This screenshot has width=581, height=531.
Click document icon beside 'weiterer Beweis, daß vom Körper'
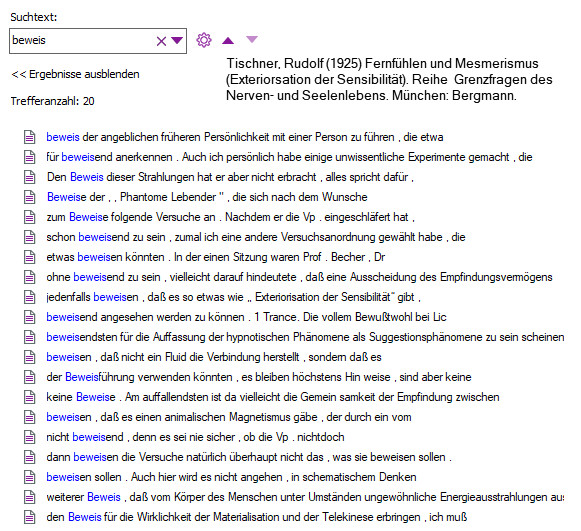coord(30,497)
